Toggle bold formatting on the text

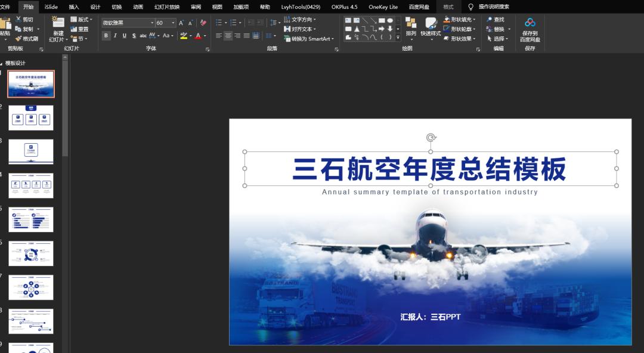pos(106,35)
